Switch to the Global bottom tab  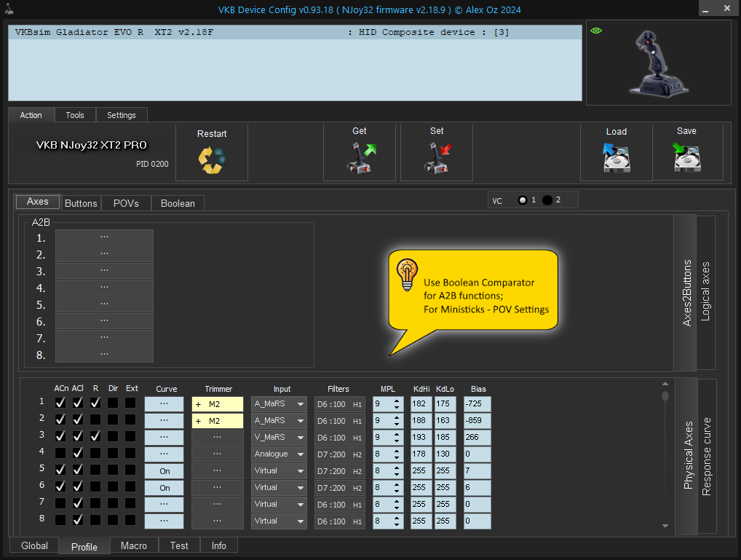point(34,546)
